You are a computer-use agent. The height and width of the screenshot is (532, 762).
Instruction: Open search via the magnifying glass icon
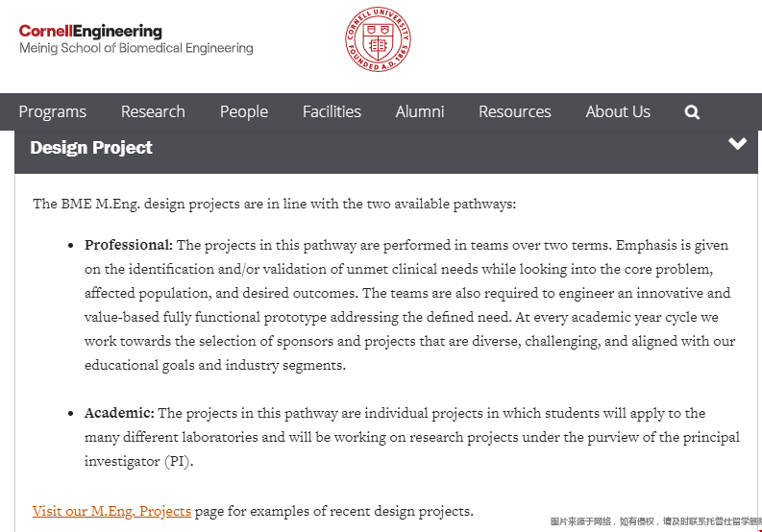(x=692, y=112)
